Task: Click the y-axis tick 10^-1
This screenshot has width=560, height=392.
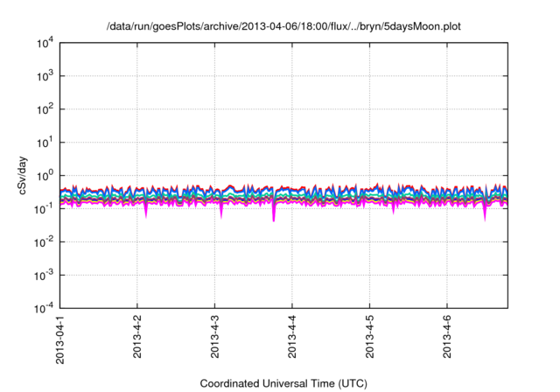Action: pyautogui.click(x=44, y=209)
